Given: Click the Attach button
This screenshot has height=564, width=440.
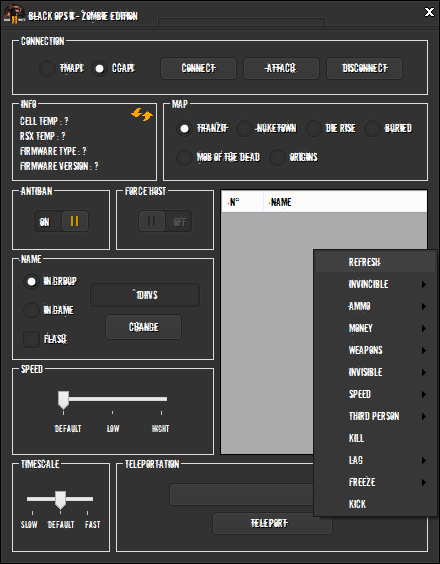Looking at the screenshot, I should [x=281, y=68].
